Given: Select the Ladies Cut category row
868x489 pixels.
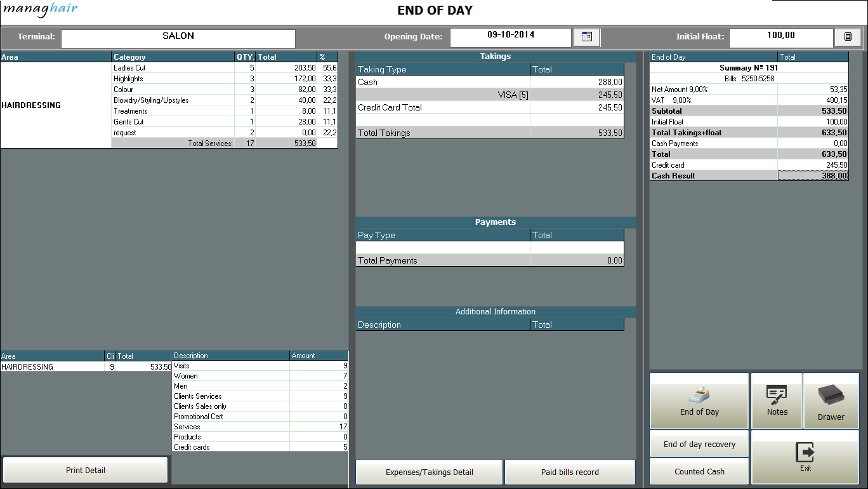Looking at the screenshot, I should (172, 68).
